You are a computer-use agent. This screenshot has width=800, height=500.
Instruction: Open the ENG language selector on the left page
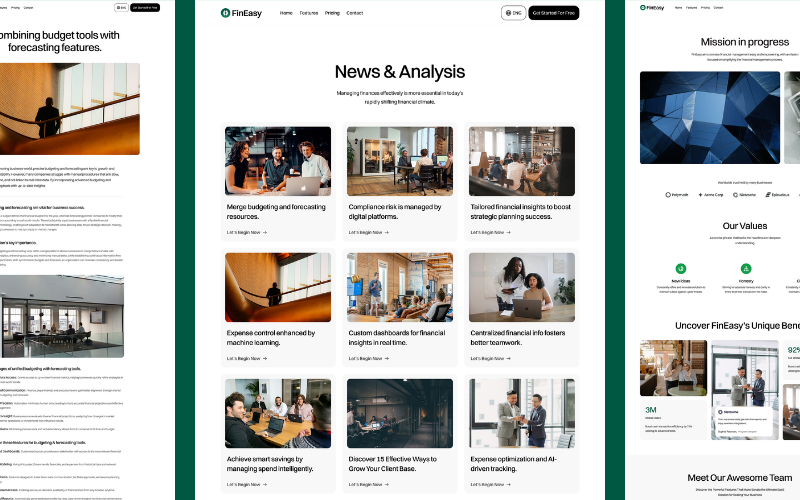[121, 8]
